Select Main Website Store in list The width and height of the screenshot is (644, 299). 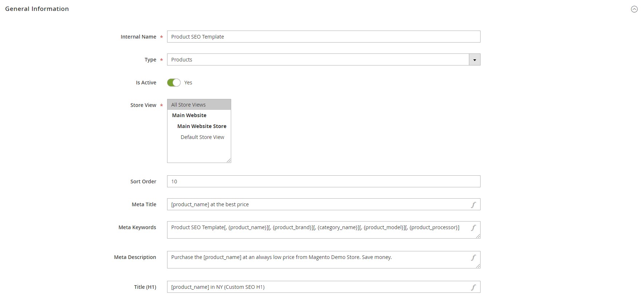click(x=202, y=126)
